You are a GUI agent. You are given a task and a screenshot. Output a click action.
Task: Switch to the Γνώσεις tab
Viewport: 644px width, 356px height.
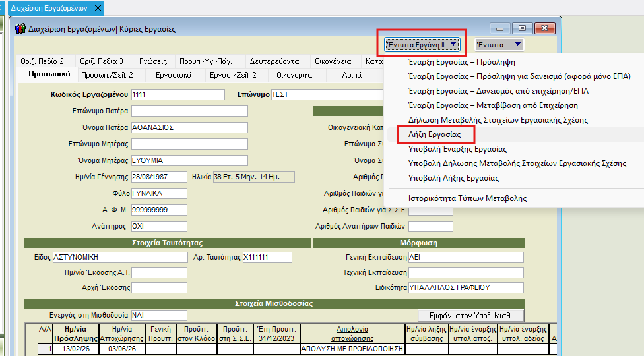(152, 61)
